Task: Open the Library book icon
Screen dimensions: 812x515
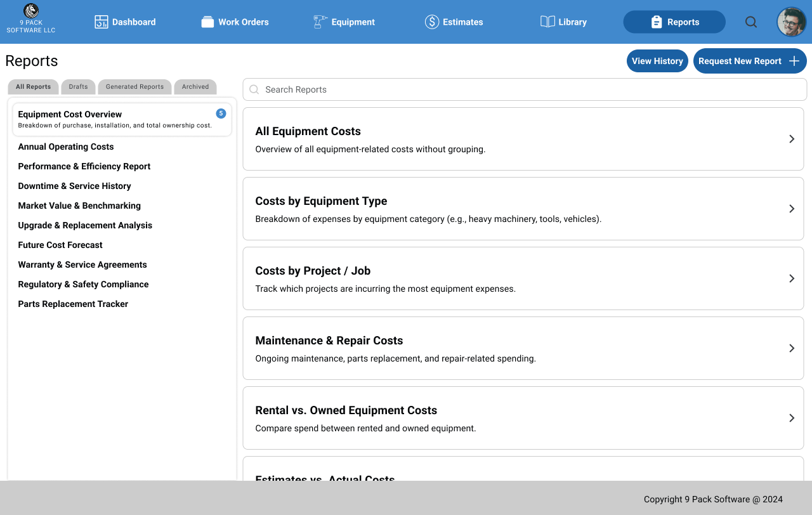Action: click(x=547, y=22)
